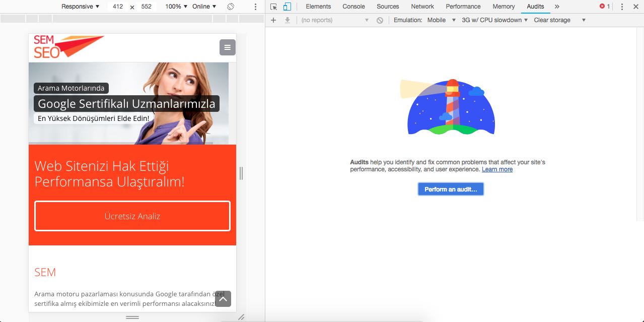Open the Learn more link
Screen dimensions: 644x322
(497, 169)
